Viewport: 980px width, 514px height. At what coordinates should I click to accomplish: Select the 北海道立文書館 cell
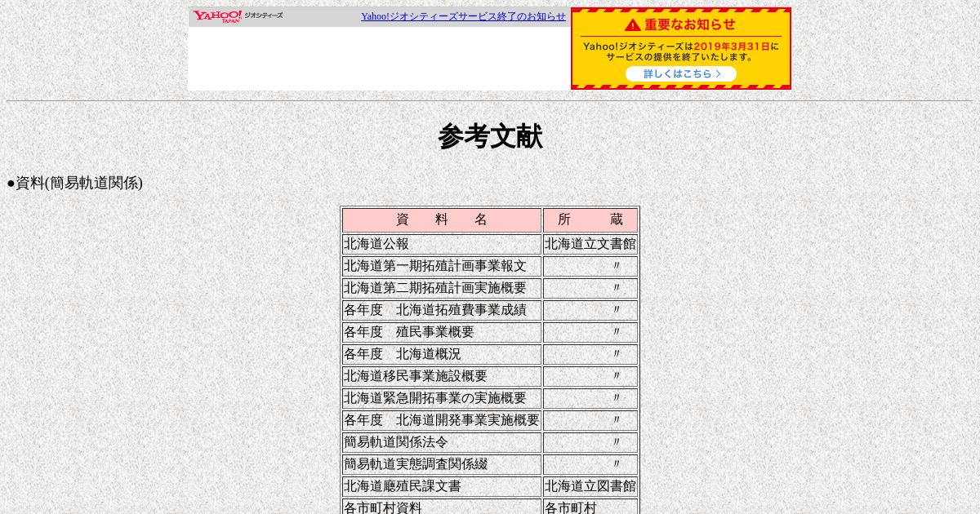(x=590, y=244)
